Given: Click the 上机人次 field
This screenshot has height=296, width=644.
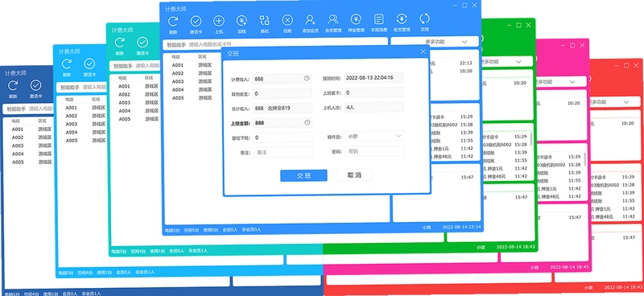Looking at the screenshot, I should [374, 107].
